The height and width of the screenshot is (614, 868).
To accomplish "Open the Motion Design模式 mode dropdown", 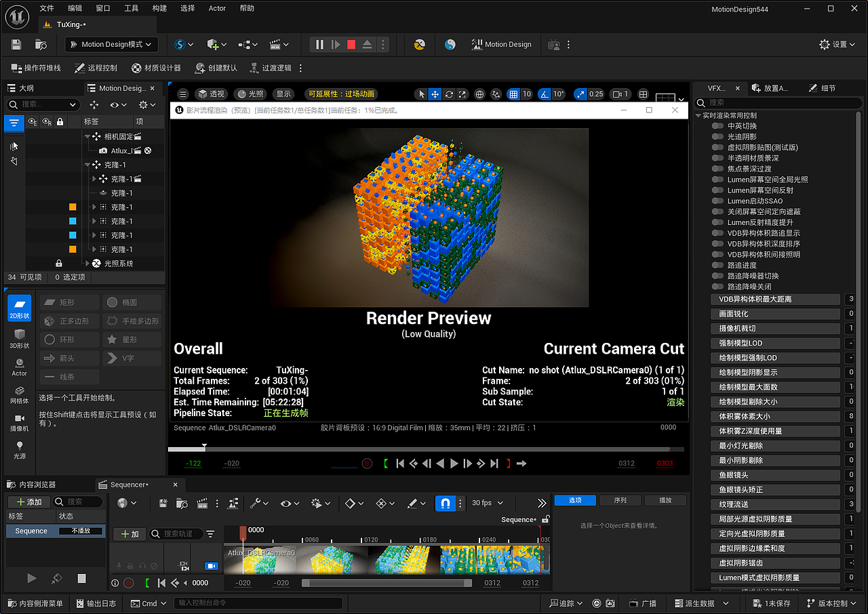I will click(x=112, y=45).
